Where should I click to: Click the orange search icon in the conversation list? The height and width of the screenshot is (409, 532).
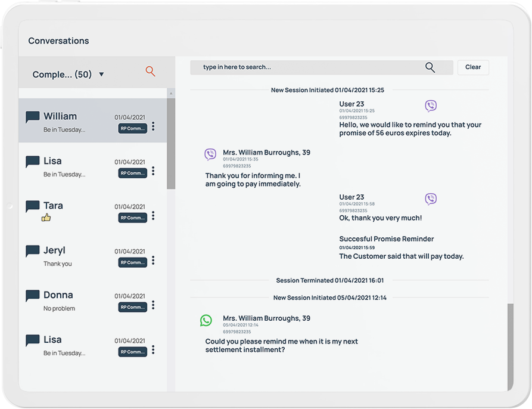click(x=150, y=72)
